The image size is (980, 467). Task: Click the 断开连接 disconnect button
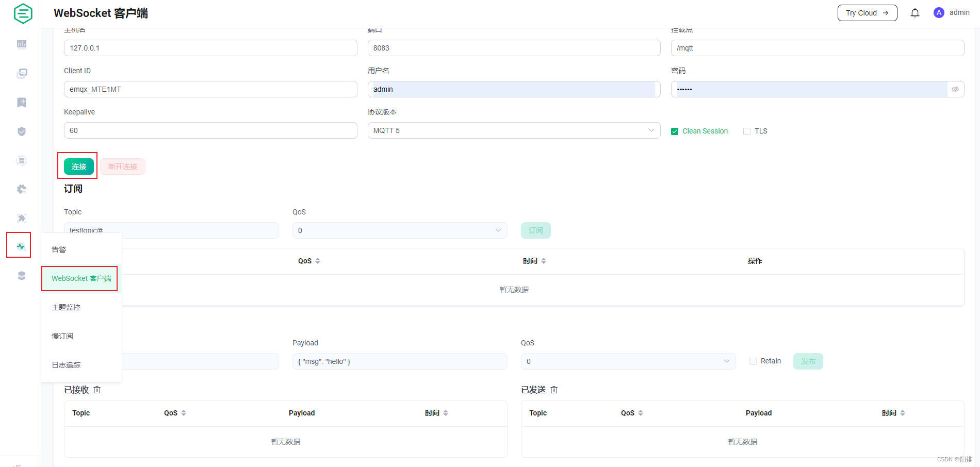pos(123,166)
